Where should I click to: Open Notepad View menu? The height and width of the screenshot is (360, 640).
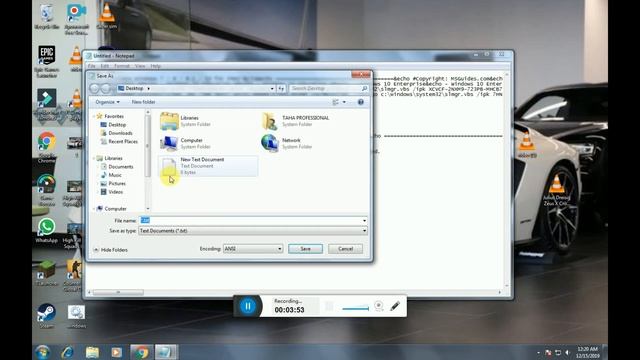[140, 66]
